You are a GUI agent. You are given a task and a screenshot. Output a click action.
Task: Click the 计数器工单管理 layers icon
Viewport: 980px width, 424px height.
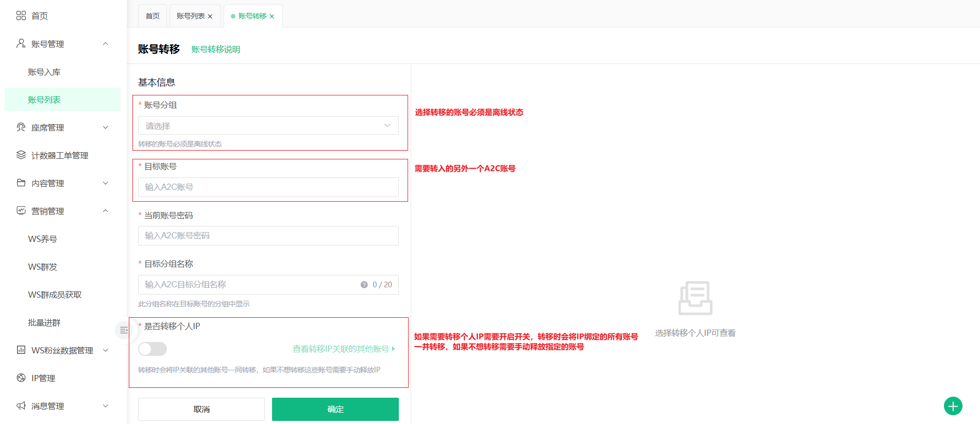(x=21, y=155)
